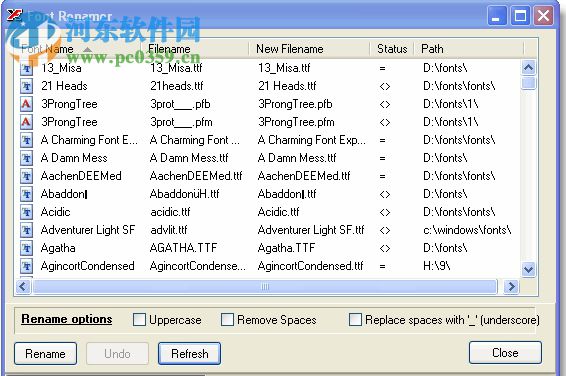Click the Font Renamer title bar app icon

(x=14, y=15)
